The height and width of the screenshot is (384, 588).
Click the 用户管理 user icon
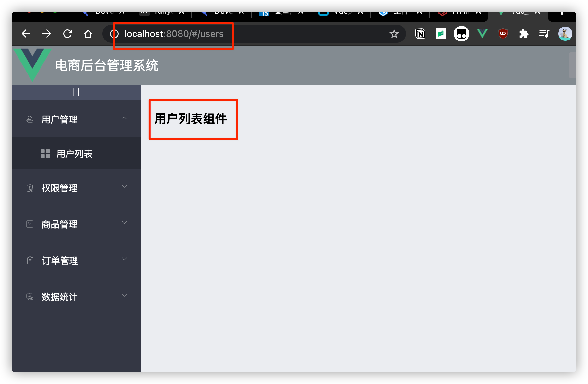click(30, 119)
